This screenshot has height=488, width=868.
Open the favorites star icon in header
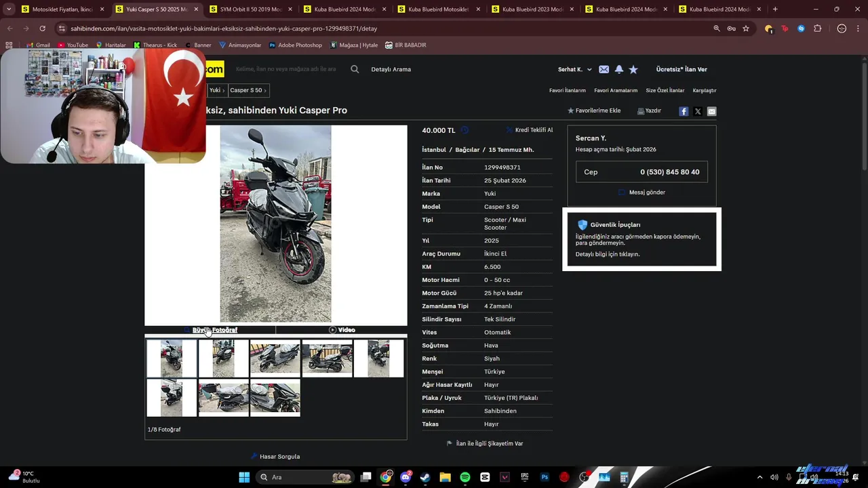tap(633, 69)
